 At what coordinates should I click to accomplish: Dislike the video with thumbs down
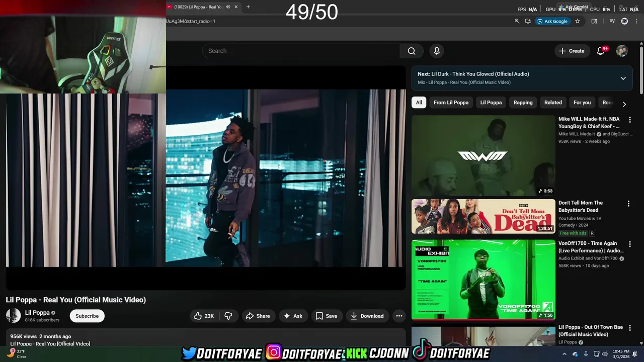point(228,316)
